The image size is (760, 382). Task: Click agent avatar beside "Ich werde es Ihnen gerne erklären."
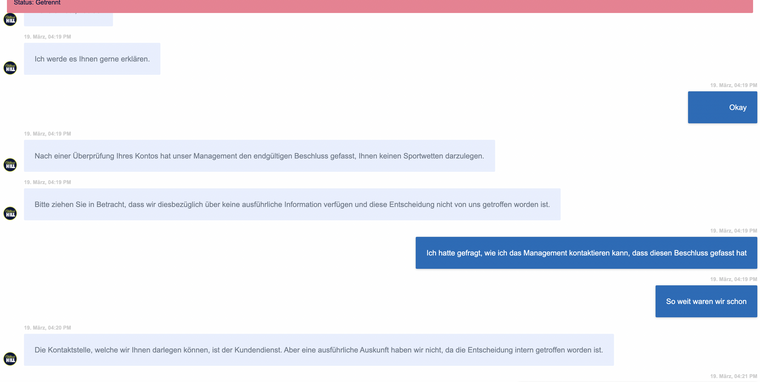[x=10, y=68]
